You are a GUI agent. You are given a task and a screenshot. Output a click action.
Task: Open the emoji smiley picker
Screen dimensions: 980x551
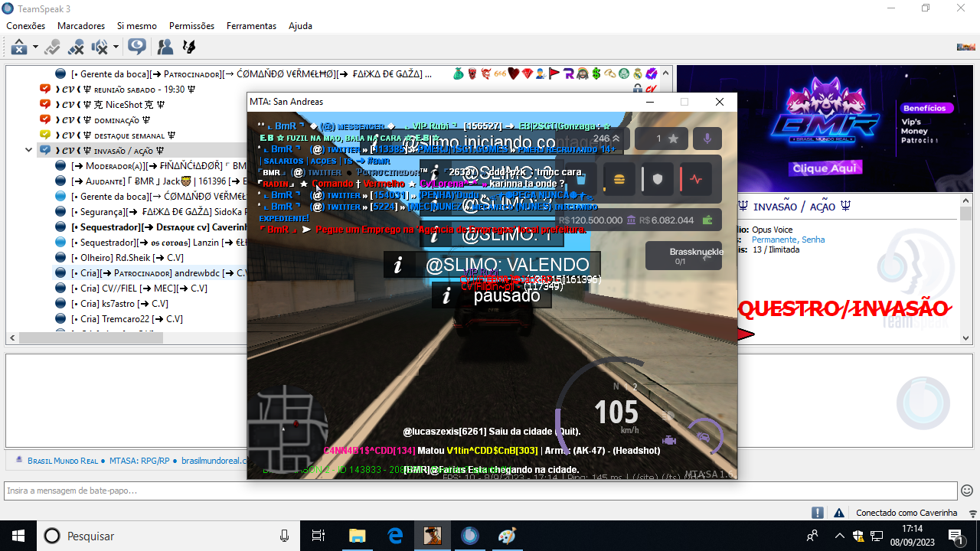[x=968, y=491]
